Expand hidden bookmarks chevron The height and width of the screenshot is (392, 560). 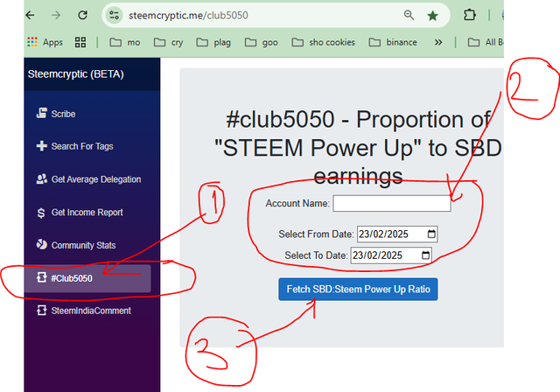[x=438, y=43]
